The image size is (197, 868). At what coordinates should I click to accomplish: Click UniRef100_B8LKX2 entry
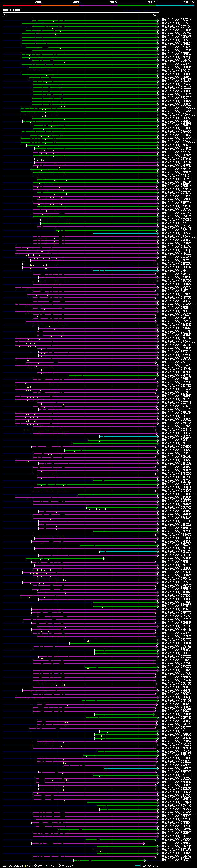point(177,450)
